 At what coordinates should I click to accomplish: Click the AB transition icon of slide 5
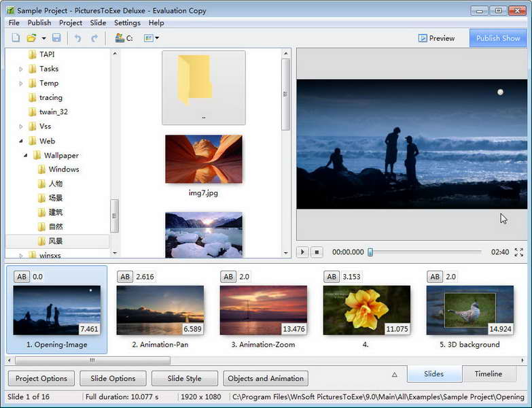pos(435,277)
